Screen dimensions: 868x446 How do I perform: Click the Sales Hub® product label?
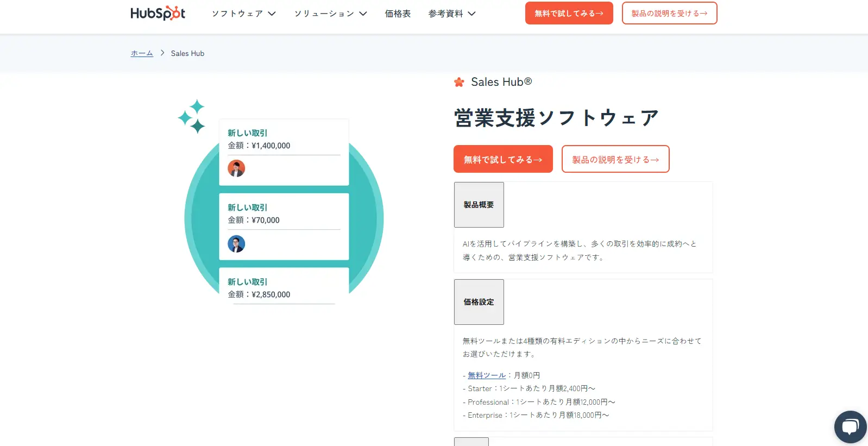coord(501,82)
